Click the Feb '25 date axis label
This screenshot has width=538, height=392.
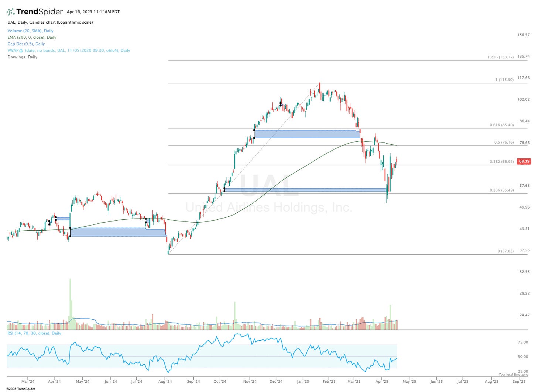pyautogui.click(x=329, y=382)
